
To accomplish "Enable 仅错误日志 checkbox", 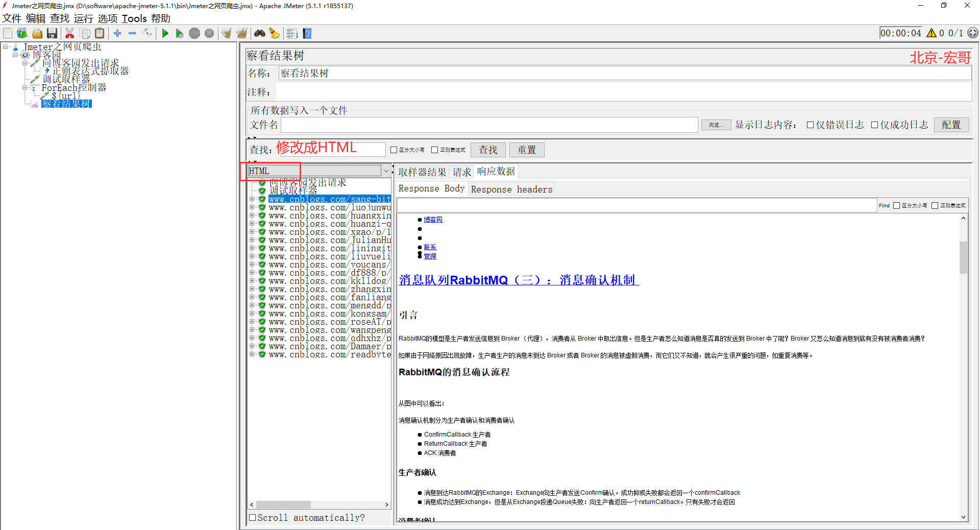I will (810, 125).
